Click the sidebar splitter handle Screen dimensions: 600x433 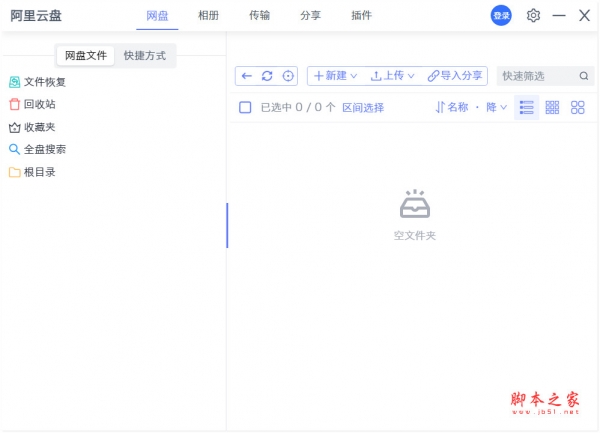tap(227, 225)
